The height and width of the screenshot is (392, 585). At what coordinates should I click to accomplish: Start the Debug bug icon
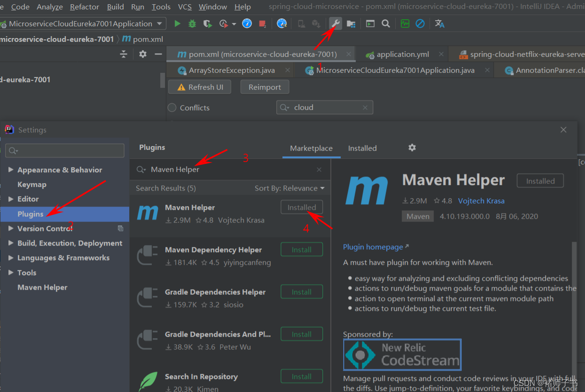click(x=192, y=23)
